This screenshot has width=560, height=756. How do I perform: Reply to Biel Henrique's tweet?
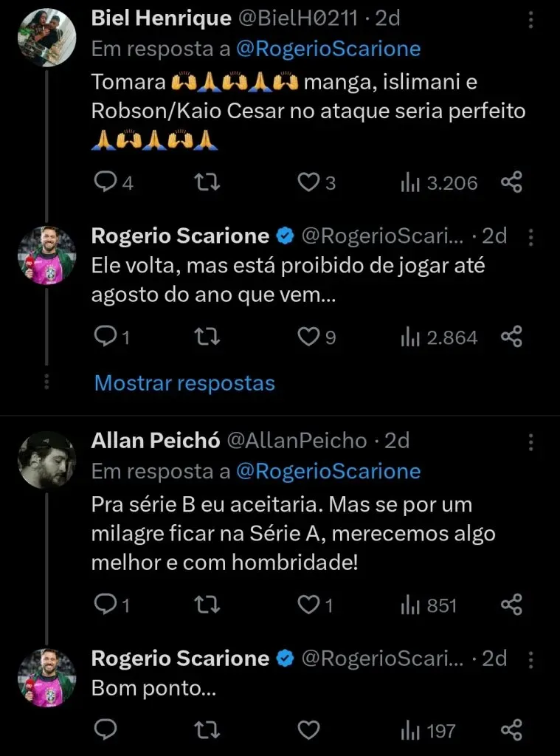click(107, 182)
